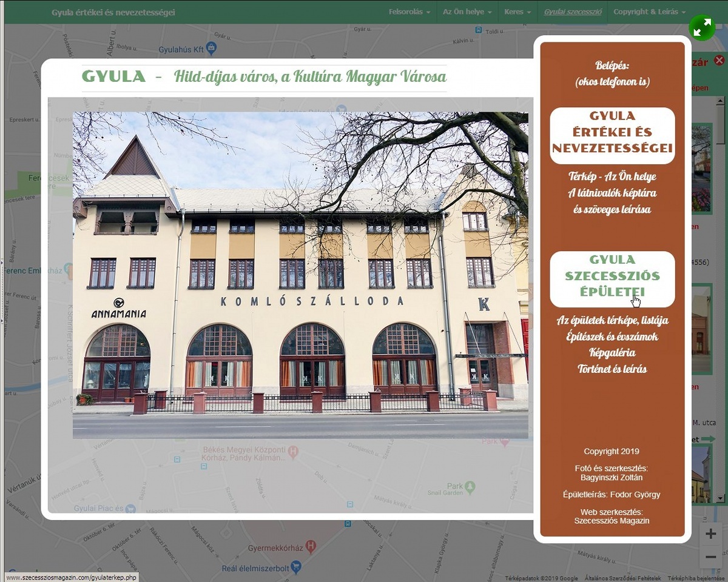The height and width of the screenshot is (582, 728).
Task: Click the Komló Szálloda building photo
Action: click(300, 275)
